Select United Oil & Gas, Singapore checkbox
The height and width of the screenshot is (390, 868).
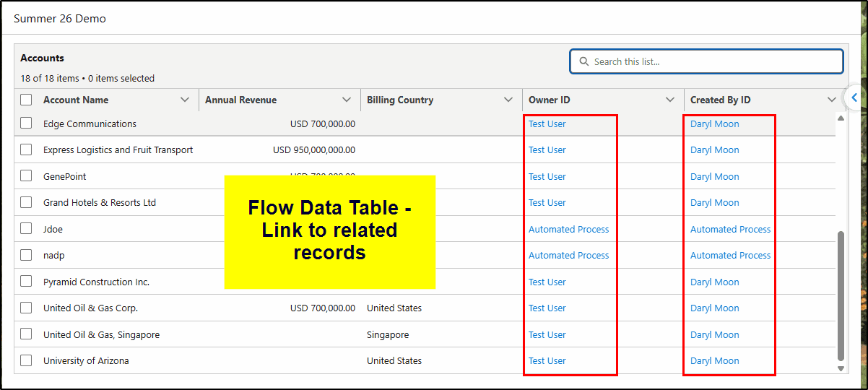pyautogui.click(x=26, y=334)
